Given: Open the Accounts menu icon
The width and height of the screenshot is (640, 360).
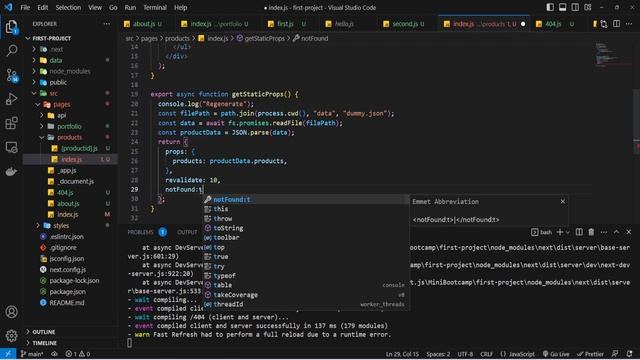Looking at the screenshot, I should tap(11, 312).
